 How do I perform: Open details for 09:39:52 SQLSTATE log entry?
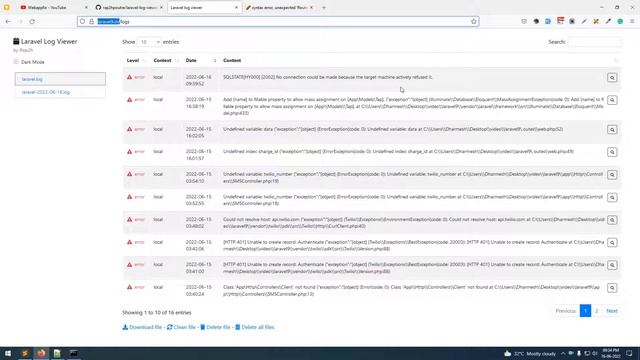tap(612, 78)
